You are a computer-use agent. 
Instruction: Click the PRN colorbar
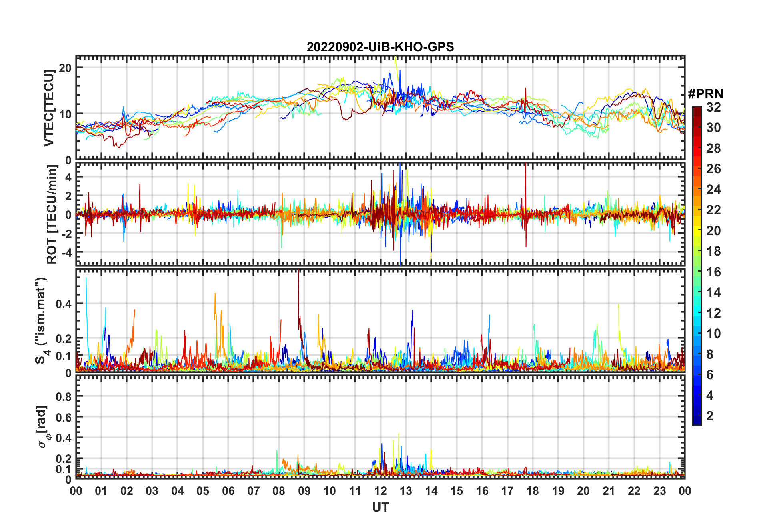(x=697, y=266)
